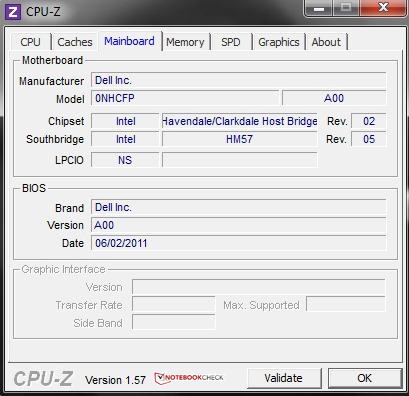This screenshot has height=396, width=409.
Task: Click the Notebookcheck logo
Action: 189,378
